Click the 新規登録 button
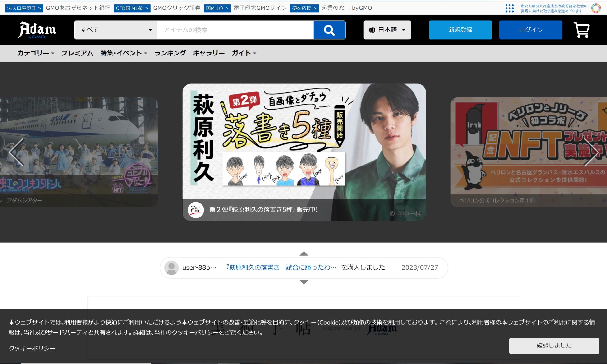Screen dimensions: 607x364 click(460, 30)
